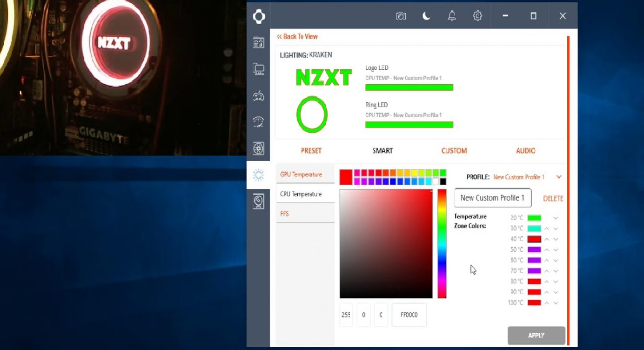Click the up arrow for 30 °C zone
644x350 pixels.
547,229
